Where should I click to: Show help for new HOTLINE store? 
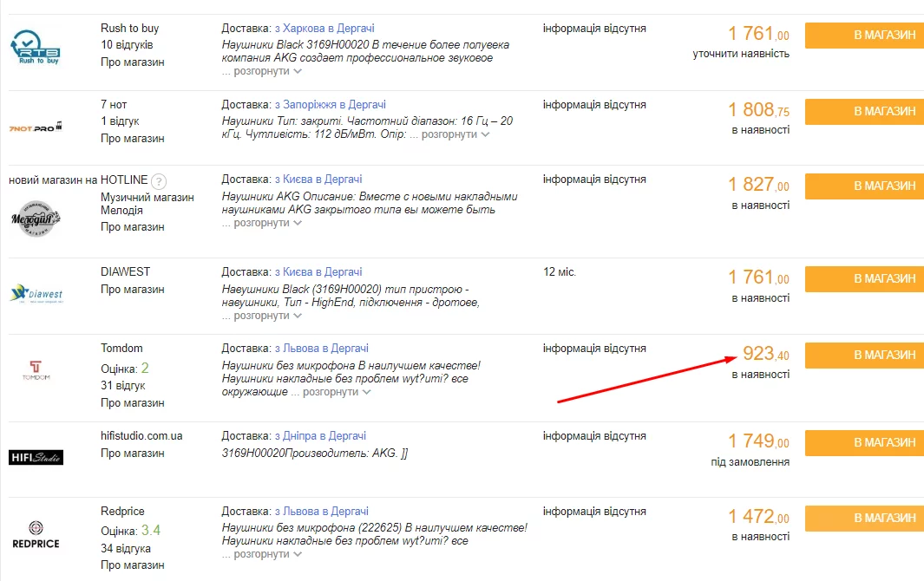point(159,181)
